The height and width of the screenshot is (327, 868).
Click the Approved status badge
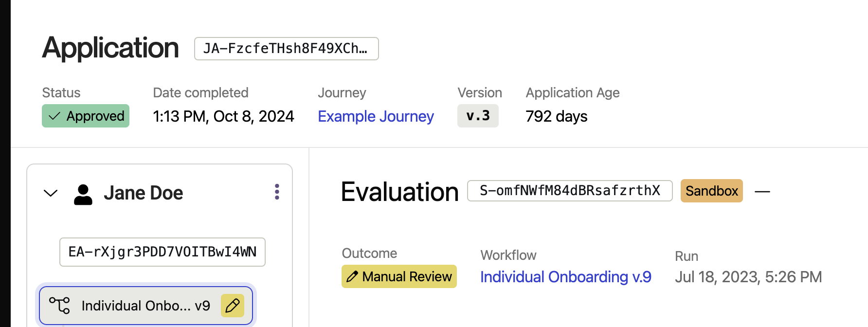[86, 116]
